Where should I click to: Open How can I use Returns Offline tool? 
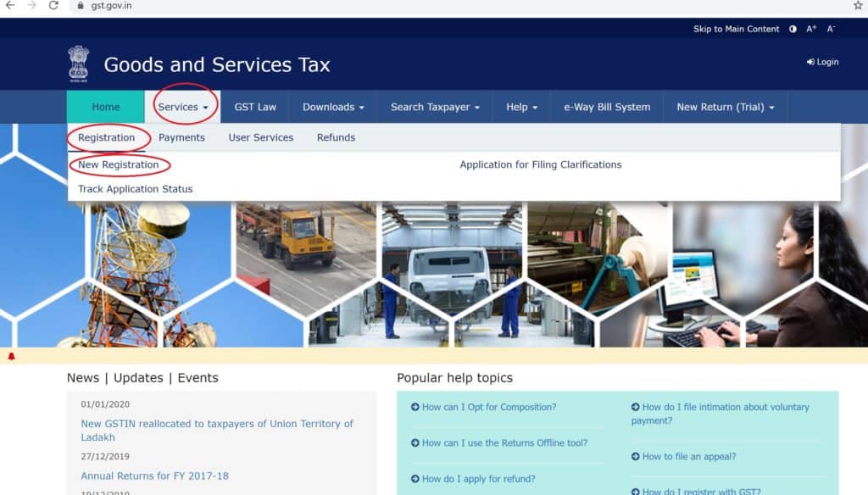(505, 443)
